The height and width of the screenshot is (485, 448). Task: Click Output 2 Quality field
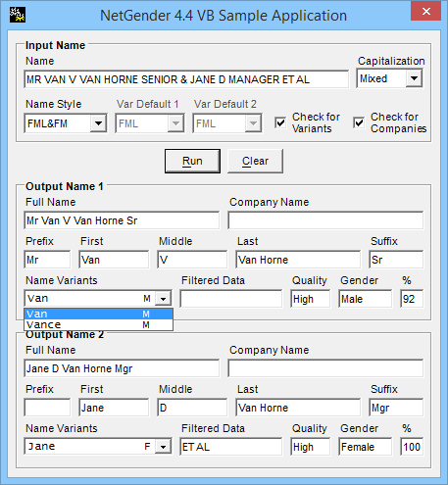pyautogui.click(x=310, y=447)
